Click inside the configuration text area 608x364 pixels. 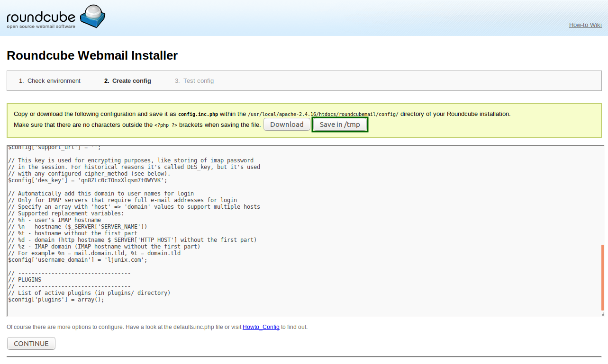tap(303, 231)
